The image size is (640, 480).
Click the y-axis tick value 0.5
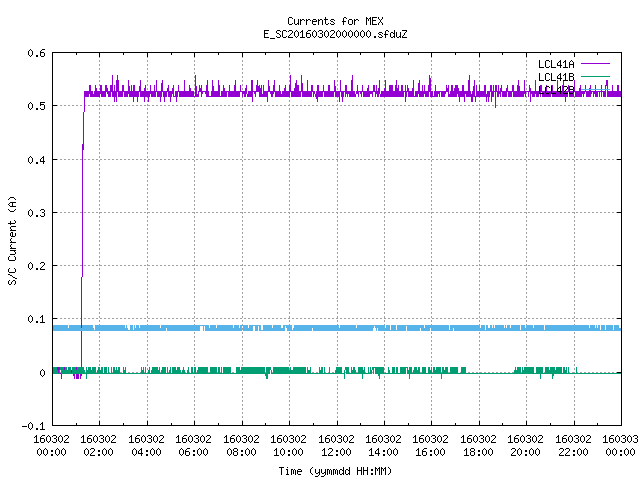36,106
